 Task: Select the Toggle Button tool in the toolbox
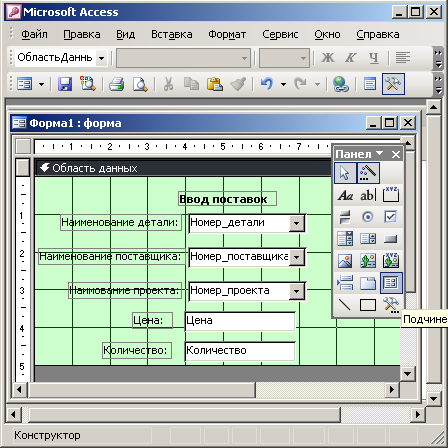pyautogui.click(x=345, y=217)
